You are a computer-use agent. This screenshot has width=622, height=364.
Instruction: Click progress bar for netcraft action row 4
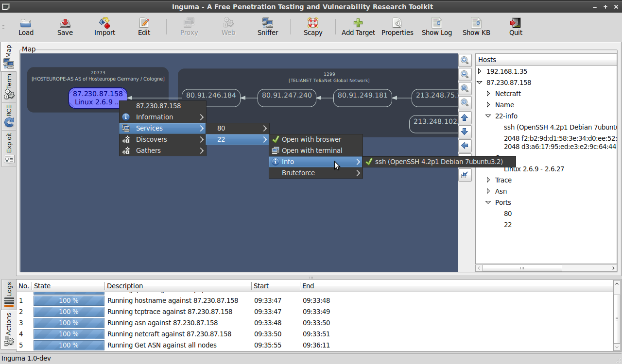(x=69, y=334)
